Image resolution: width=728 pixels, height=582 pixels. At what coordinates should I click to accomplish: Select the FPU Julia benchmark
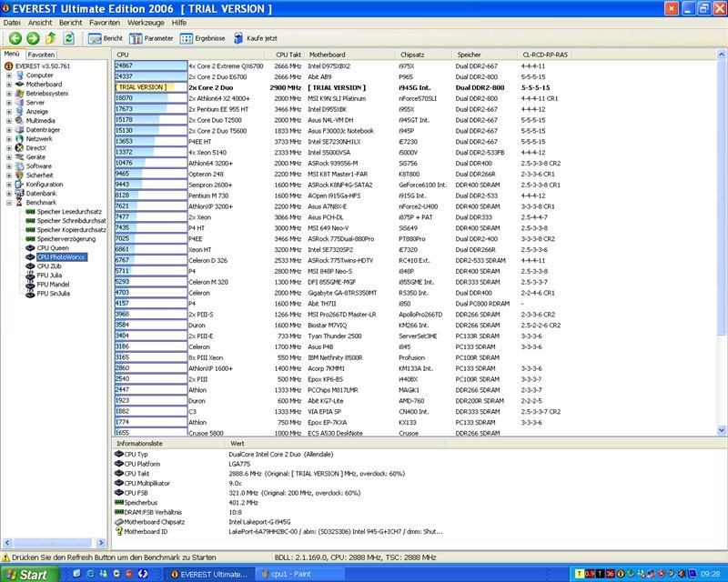pos(49,276)
